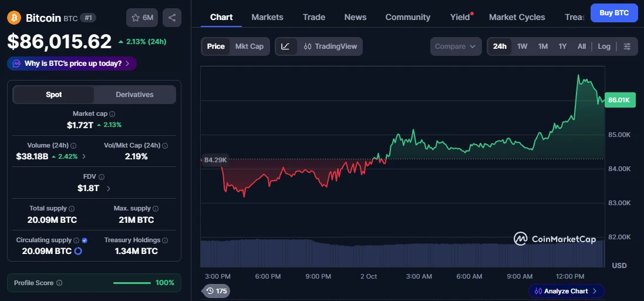Select the All time range
Image resolution: width=644 pixels, height=301 pixels.
[x=582, y=46]
